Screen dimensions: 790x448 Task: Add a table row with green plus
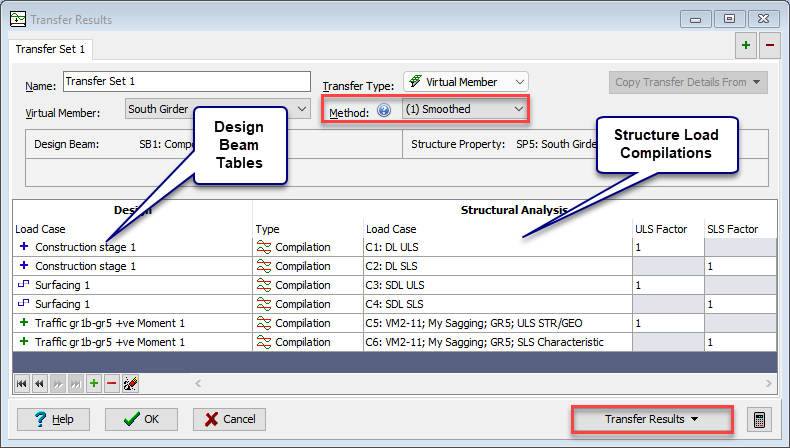pyautogui.click(x=94, y=384)
